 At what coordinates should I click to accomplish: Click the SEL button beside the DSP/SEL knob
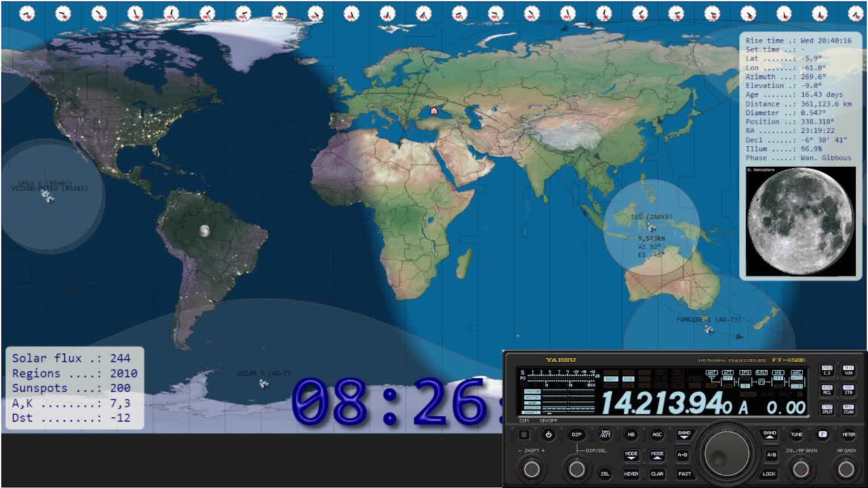[x=605, y=474]
